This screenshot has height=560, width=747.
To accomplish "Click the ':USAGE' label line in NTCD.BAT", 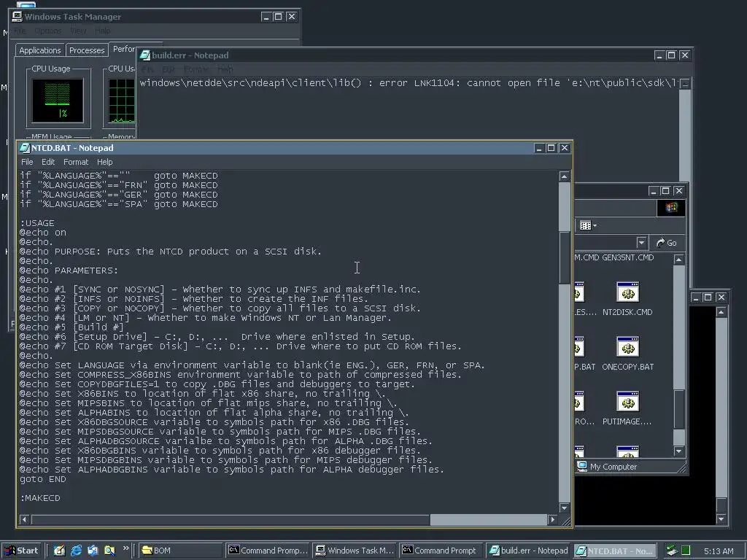I will [x=37, y=223].
